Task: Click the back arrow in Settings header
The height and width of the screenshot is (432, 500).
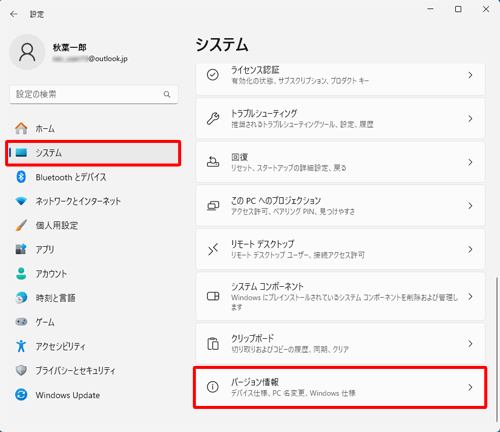Action: (14, 14)
